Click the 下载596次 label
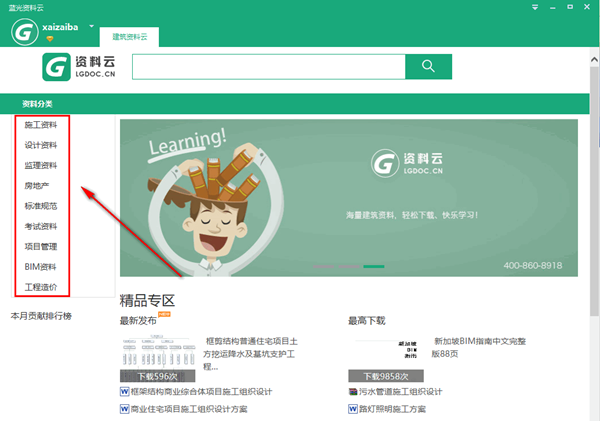This screenshot has width=600, height=421. point(158,376)
